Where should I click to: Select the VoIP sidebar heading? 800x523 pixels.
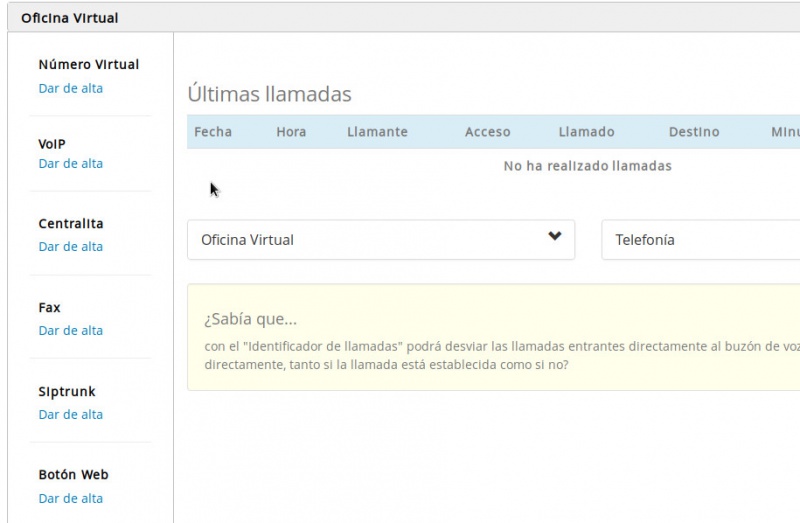pyautogui.click(x=52, y=144)
